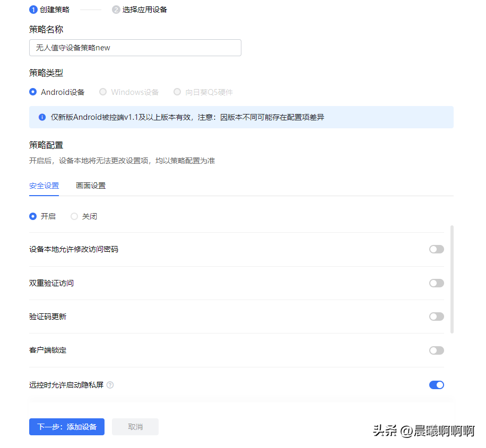Select the Android设备 radio button
The height and width of the screenshot is (448, 486).
tap(32, 92)
